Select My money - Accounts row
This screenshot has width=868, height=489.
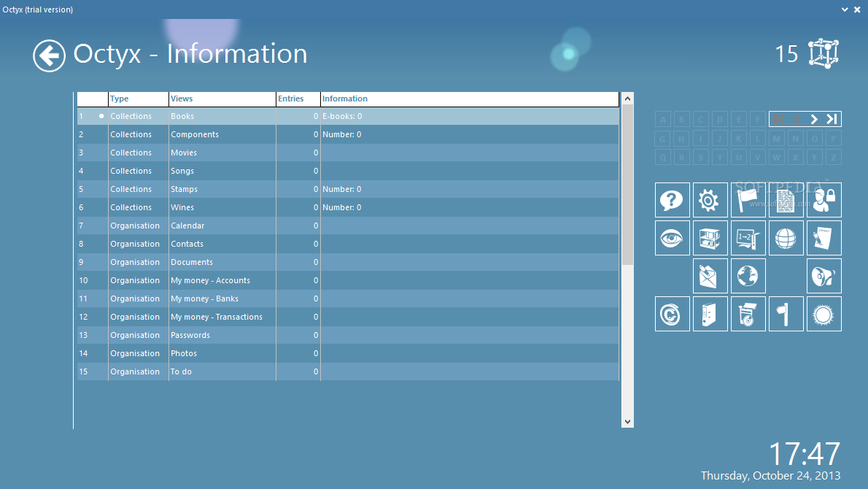[348, 281]
